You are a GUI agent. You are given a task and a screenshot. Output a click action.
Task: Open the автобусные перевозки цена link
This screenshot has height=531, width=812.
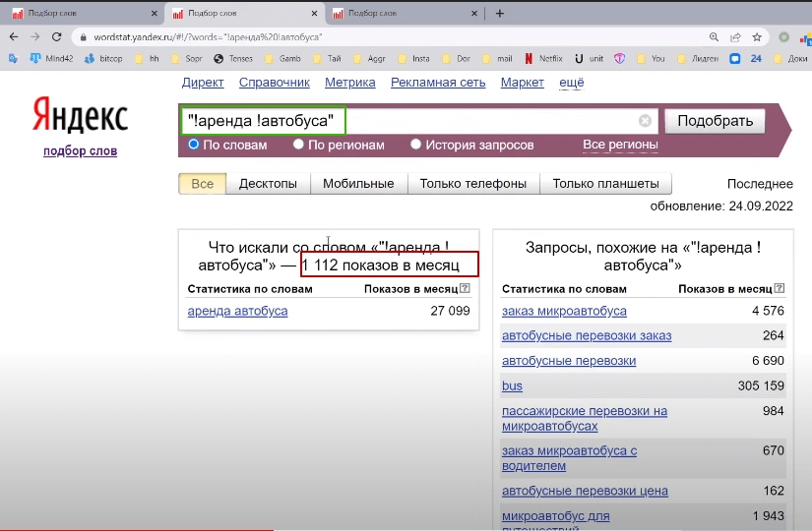pyautogui.click(x=585, y=491)
